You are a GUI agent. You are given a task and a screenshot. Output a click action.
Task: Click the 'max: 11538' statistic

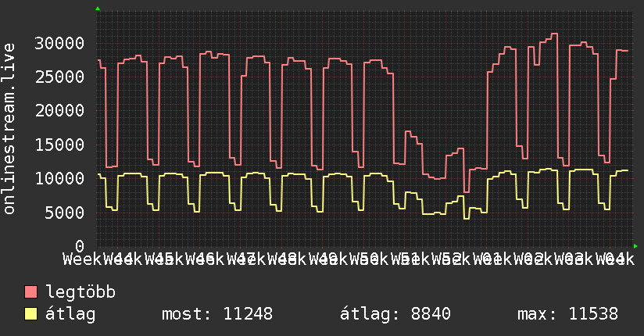[x=567, y=314]
